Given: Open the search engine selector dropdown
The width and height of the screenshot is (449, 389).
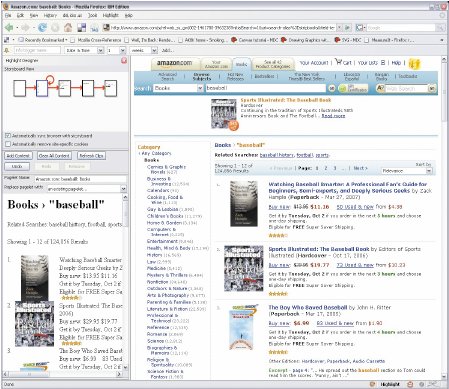Looking at the screenshot, I should coord(361,28).
